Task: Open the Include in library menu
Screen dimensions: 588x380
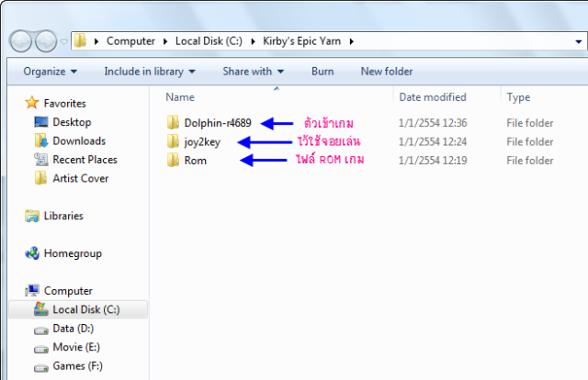Action: [x=150, y=72]
